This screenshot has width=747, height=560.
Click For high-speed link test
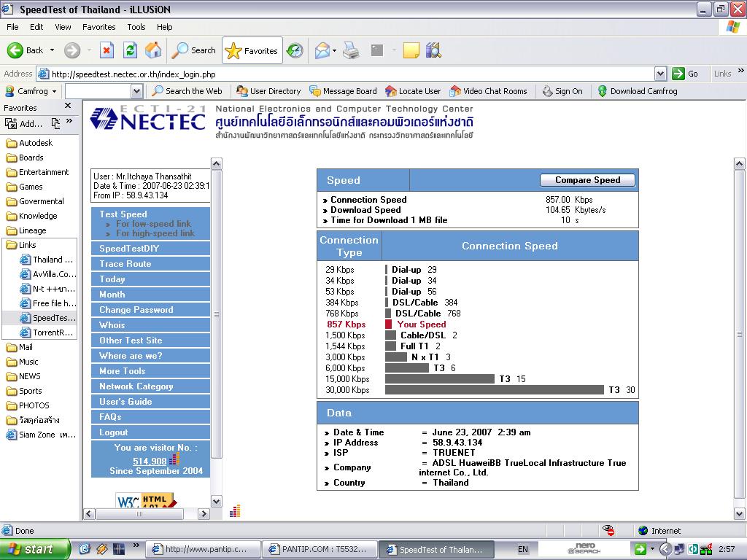point(155,233)
